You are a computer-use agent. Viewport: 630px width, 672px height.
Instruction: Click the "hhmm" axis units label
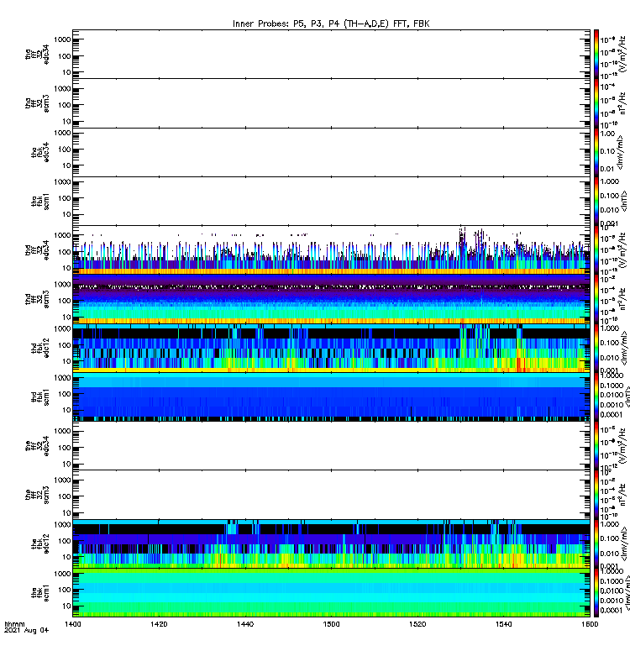(x=14, y=624)
